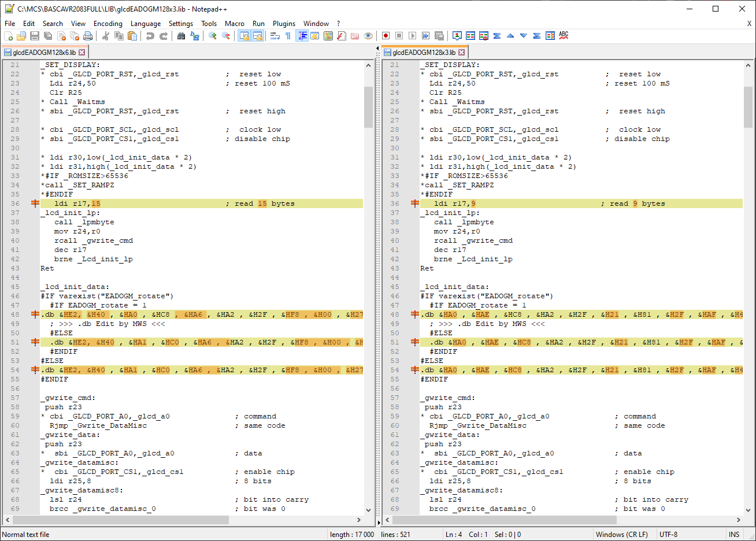Toggle show all characters pilcrow icon

[288, 36]
